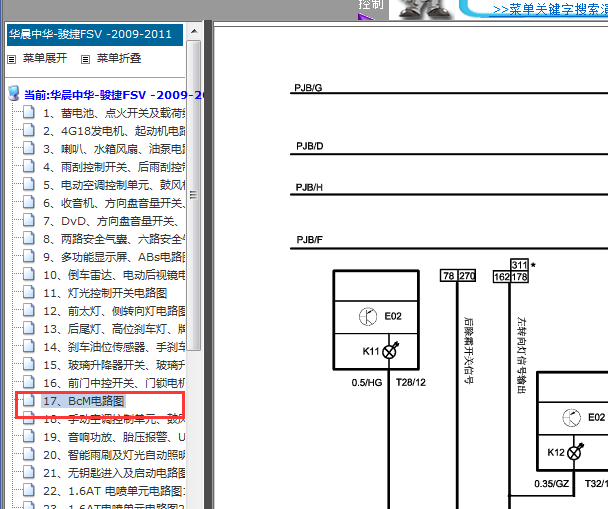Collapse the menu via 菜单折叠 text

(x=119, y=58)
